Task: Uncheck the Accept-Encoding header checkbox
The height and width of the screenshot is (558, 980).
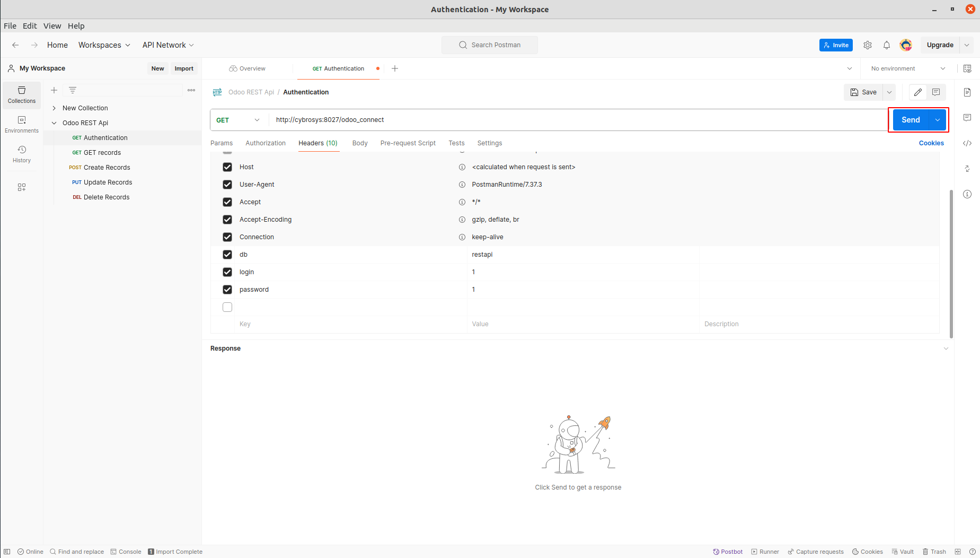Action: [x=227, y=220]
